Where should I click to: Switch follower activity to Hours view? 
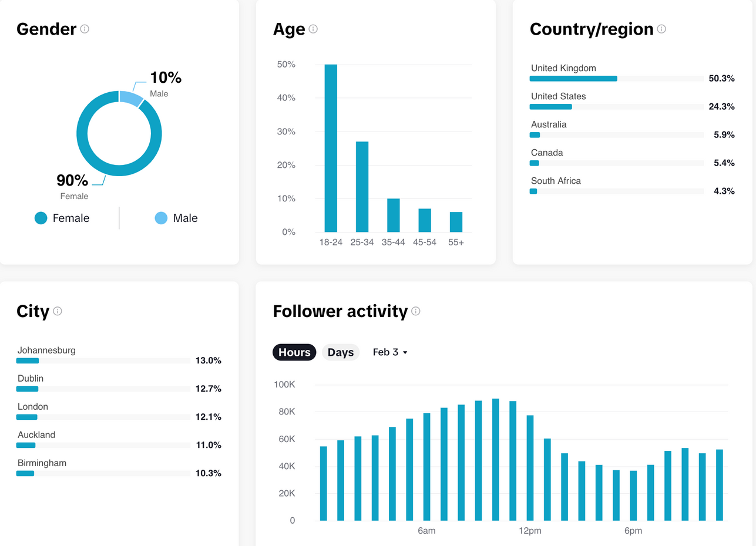tap(294, 352)
